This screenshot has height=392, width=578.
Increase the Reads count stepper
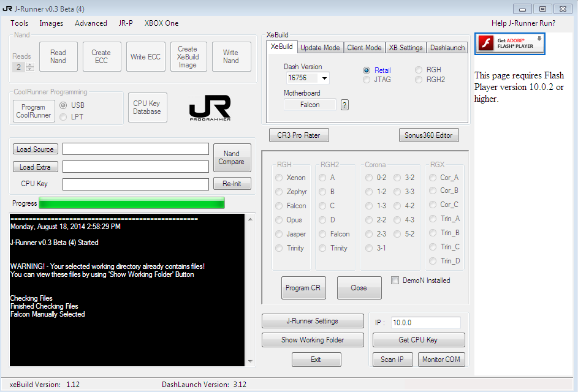click(30, 64)
